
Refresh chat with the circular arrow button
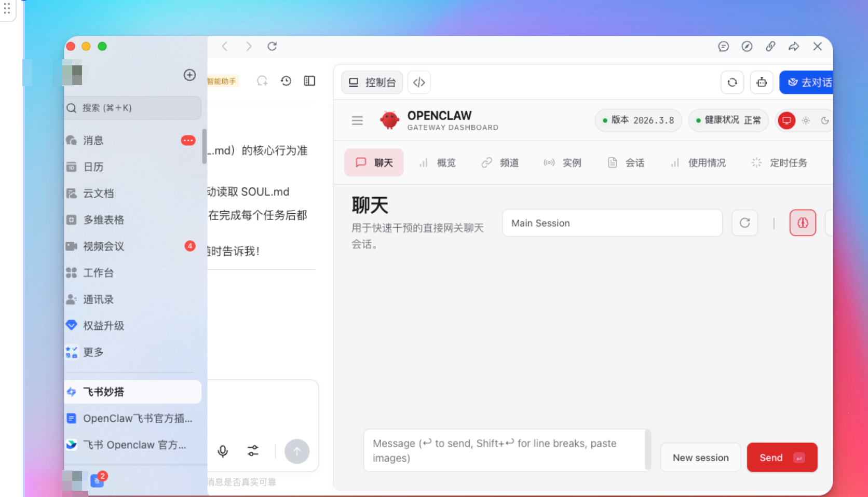click(744, 223)
